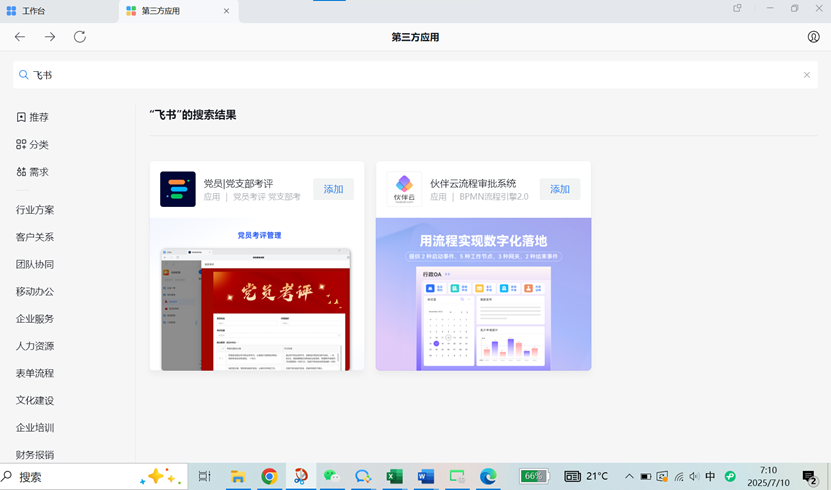This screenshot has height=490, width=831.
Task: Click the search magnifier icon
Action: click(23, 75)
